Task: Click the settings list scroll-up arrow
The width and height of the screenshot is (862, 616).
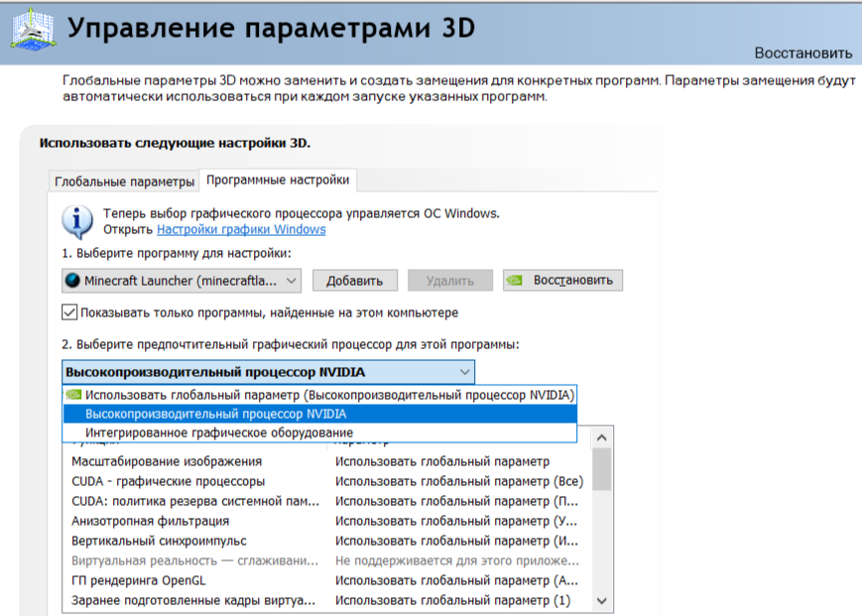Action: [602, 437]
